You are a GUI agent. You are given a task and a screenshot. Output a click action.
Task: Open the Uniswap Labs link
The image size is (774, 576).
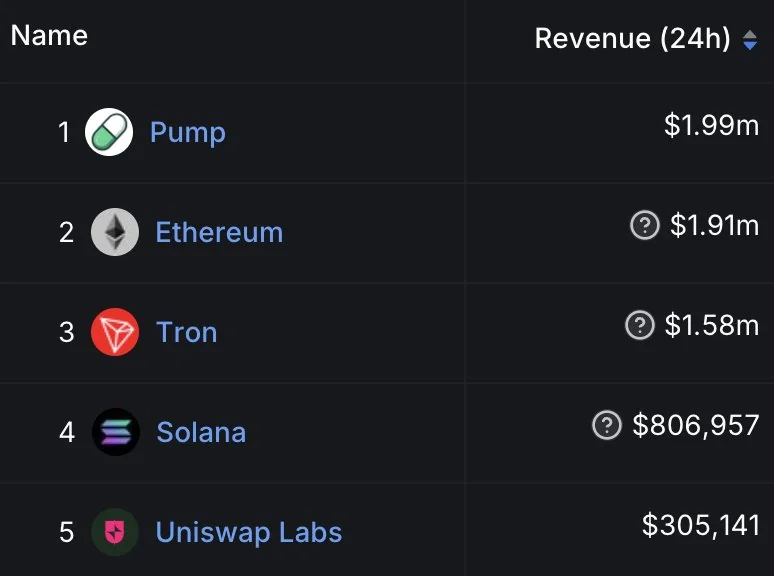(249, 533)
